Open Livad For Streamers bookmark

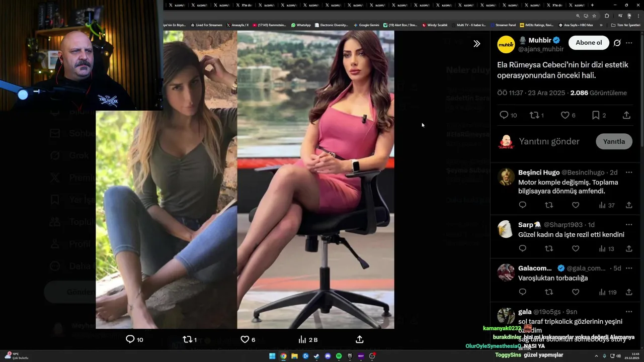tap(206, 25)
